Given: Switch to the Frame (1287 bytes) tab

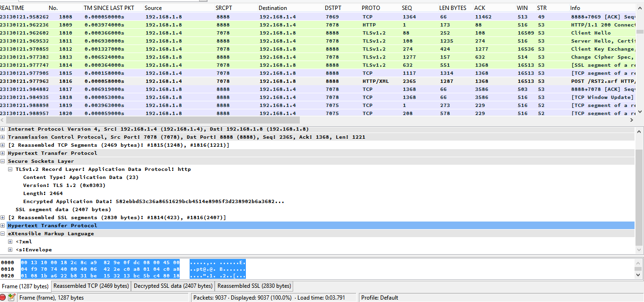Looking at the screenshot, I should (25, 286).
